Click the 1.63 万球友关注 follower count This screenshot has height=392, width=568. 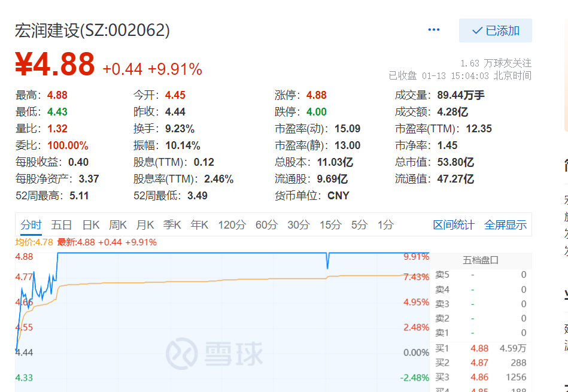tap(496, 63)
